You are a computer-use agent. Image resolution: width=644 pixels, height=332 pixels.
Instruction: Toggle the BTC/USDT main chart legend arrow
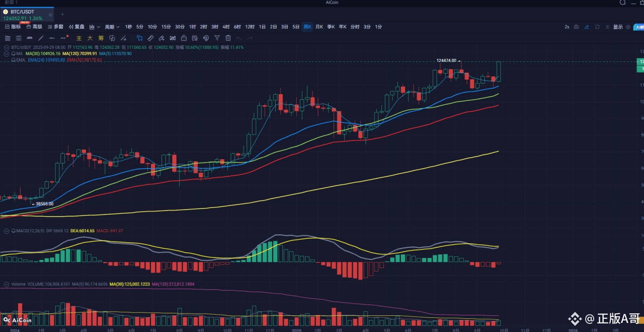6,47
